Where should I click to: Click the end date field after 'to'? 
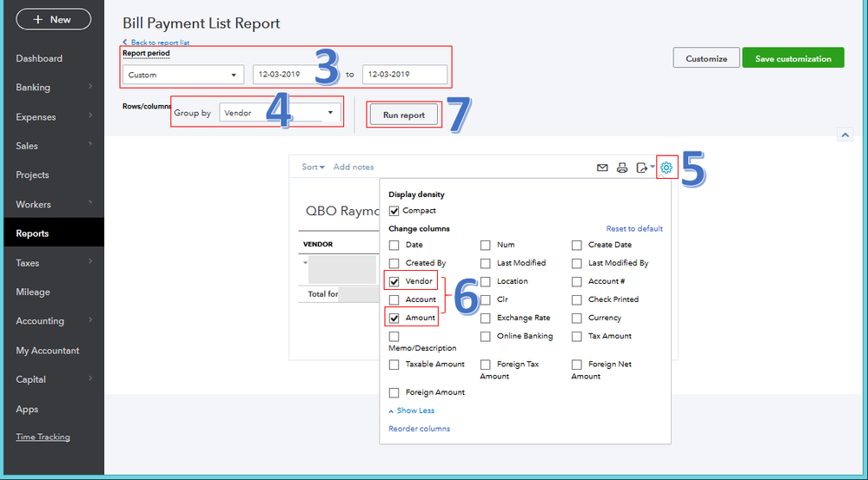click(405, 75)
